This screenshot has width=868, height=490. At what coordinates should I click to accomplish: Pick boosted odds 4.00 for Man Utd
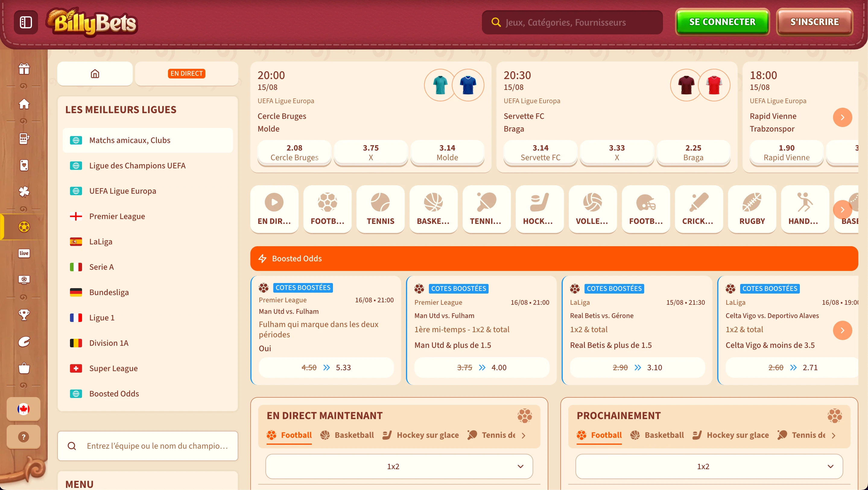(x=482, y=367)
